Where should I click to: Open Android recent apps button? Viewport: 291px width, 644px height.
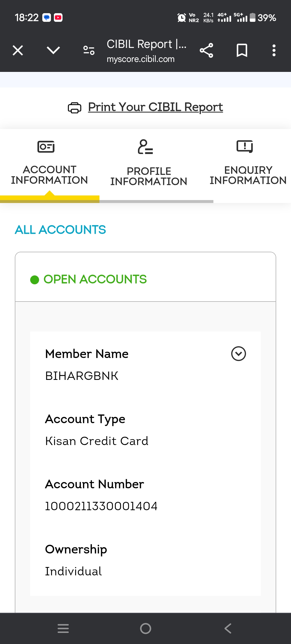point(63,628)
